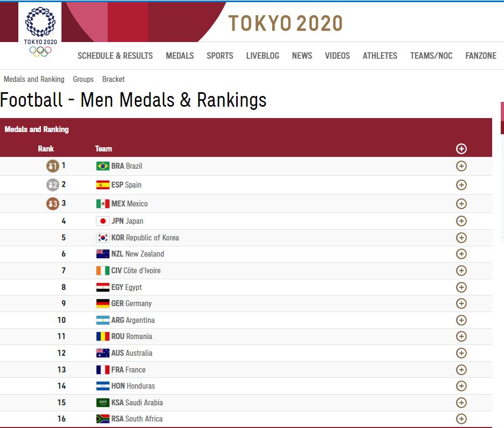
Task: Click the bronze medal icon beside Mexico
Action: click(x=52, y=204)
